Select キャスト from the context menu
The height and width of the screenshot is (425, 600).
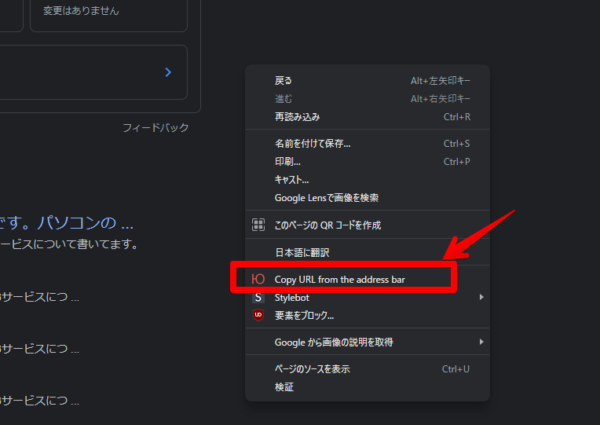292,180
